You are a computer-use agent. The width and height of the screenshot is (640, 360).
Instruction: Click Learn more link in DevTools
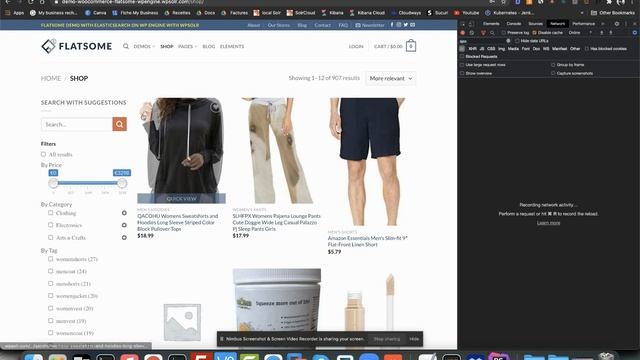(548, 223)
